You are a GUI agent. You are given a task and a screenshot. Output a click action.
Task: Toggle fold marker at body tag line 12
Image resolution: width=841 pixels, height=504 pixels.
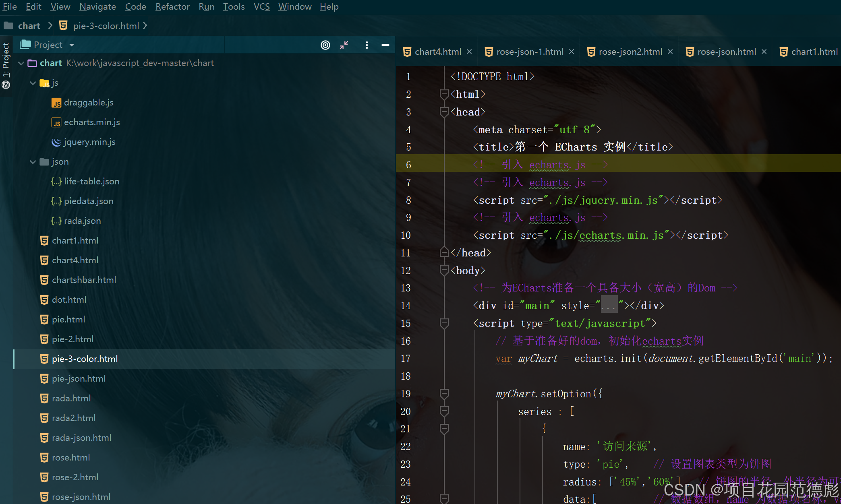444,271
